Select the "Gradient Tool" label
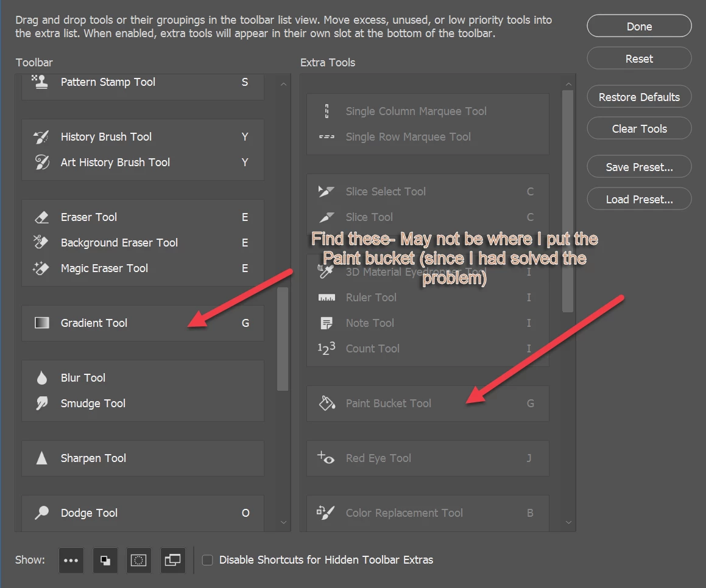 [x=94, y=323]
